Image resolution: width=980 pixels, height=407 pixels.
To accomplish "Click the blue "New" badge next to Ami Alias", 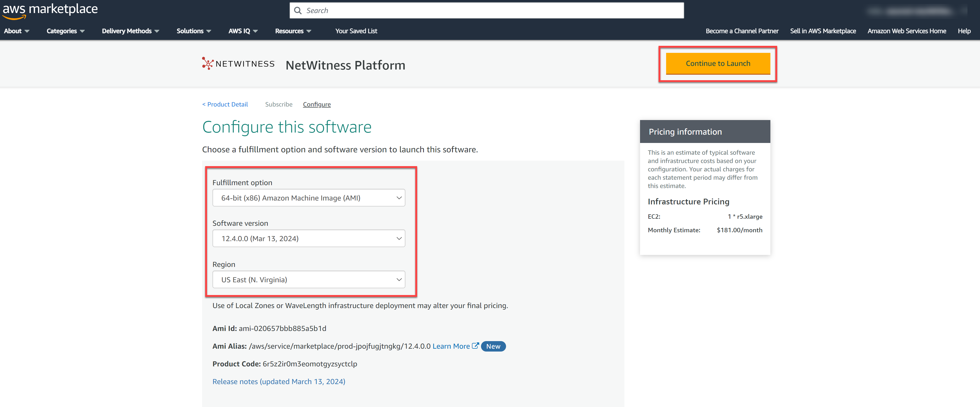I will pyautogui.click(x=493, y=346).
